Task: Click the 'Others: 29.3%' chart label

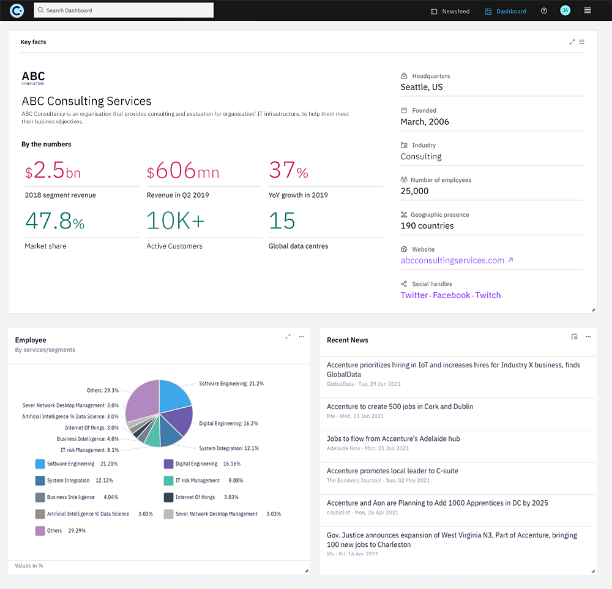Action: (103, 390)
